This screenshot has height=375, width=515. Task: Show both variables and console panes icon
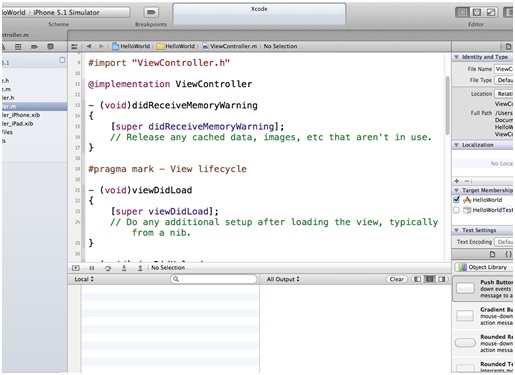[430, 279]
